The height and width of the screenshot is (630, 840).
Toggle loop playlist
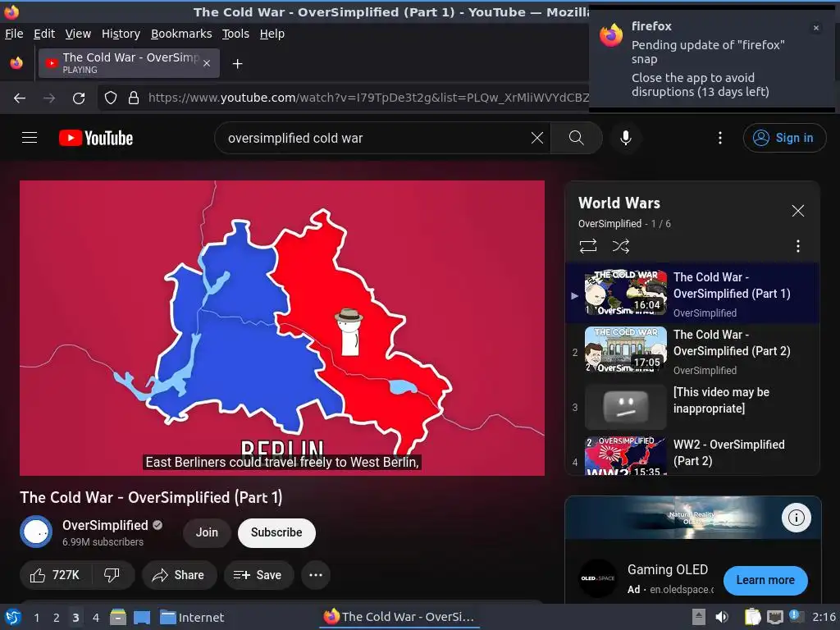[x=587, y=246]
